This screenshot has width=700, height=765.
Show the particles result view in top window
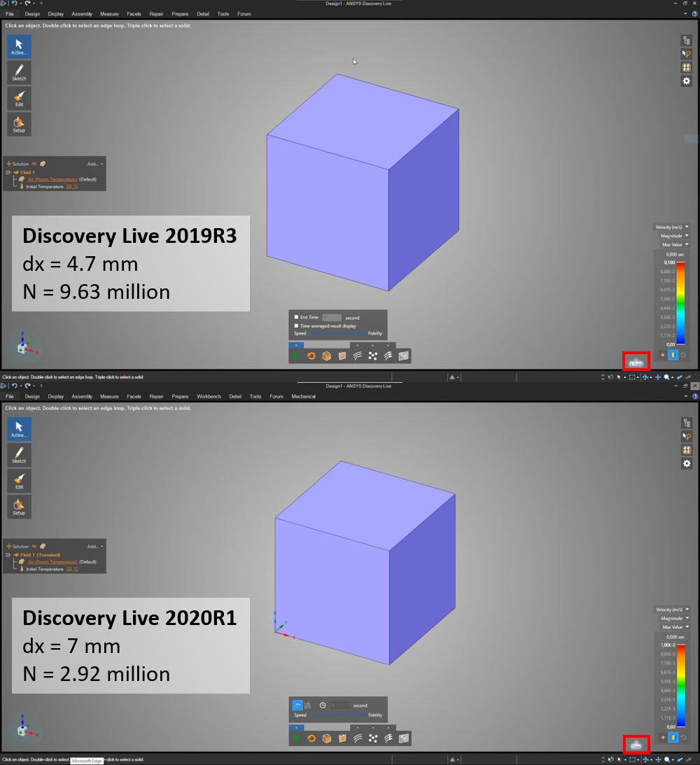tap(373, 356)
